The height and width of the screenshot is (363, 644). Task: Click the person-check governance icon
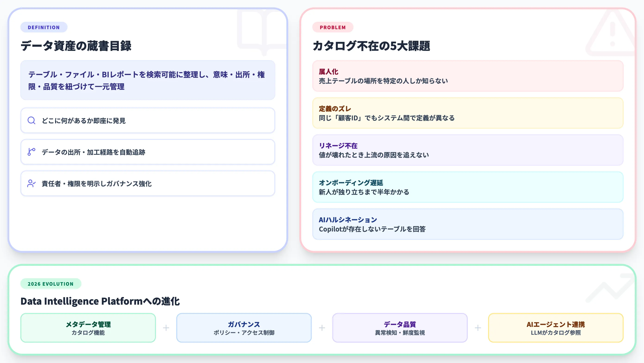tap(31, 183)
